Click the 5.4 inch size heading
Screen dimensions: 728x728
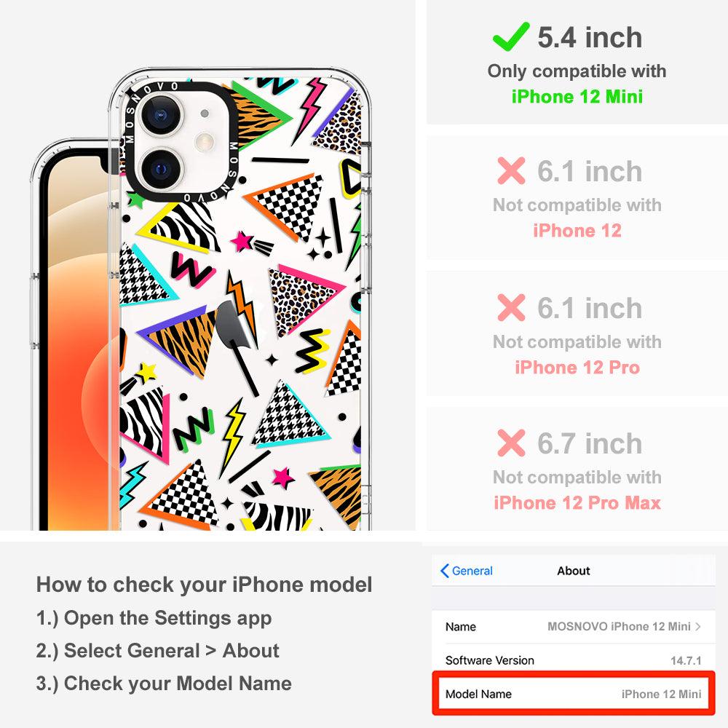(590, 37)
